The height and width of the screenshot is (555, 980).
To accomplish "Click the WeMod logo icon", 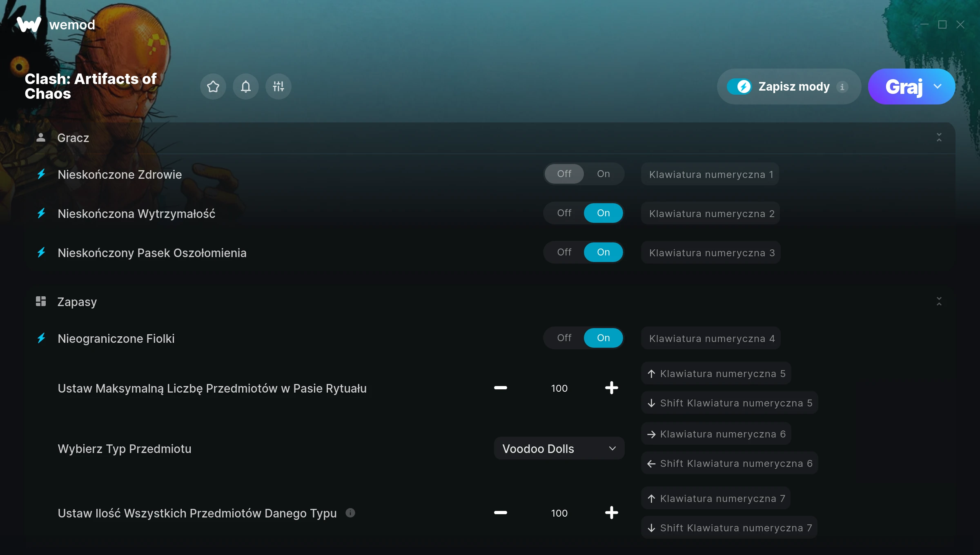I will tap(29, 24).
